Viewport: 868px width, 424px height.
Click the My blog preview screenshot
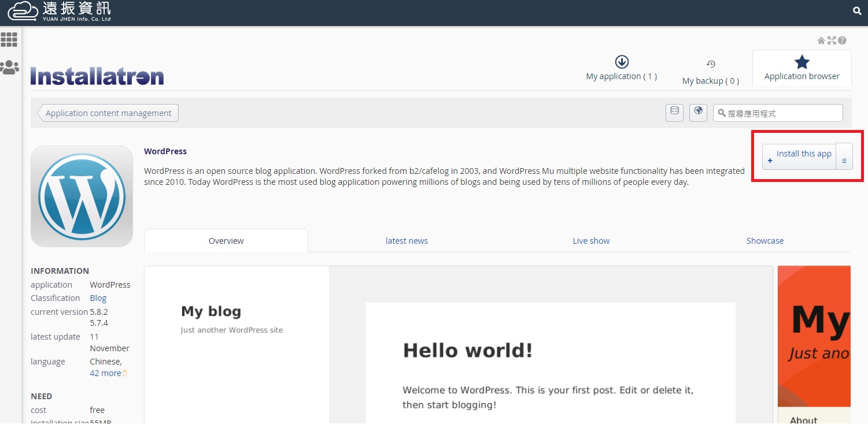tap(458, 344)
